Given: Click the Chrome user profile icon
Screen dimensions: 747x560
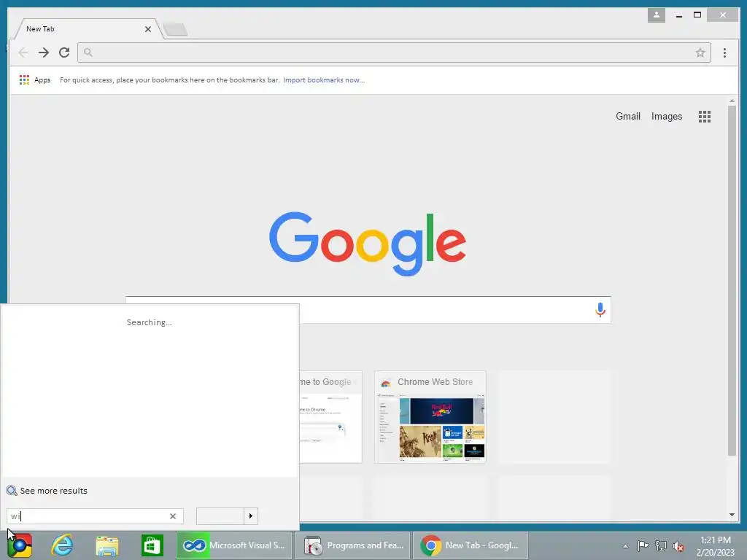Looking at the screenshot, I should (656, 15).
